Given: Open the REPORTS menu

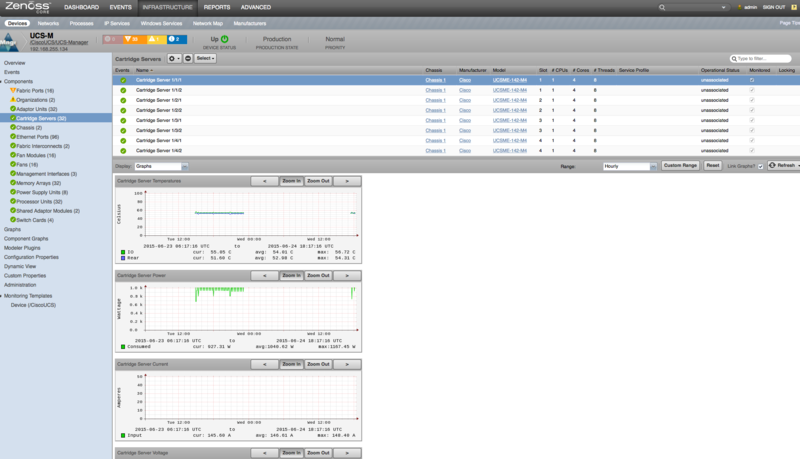Looking at the screenshot, I should tap(217, 7).
